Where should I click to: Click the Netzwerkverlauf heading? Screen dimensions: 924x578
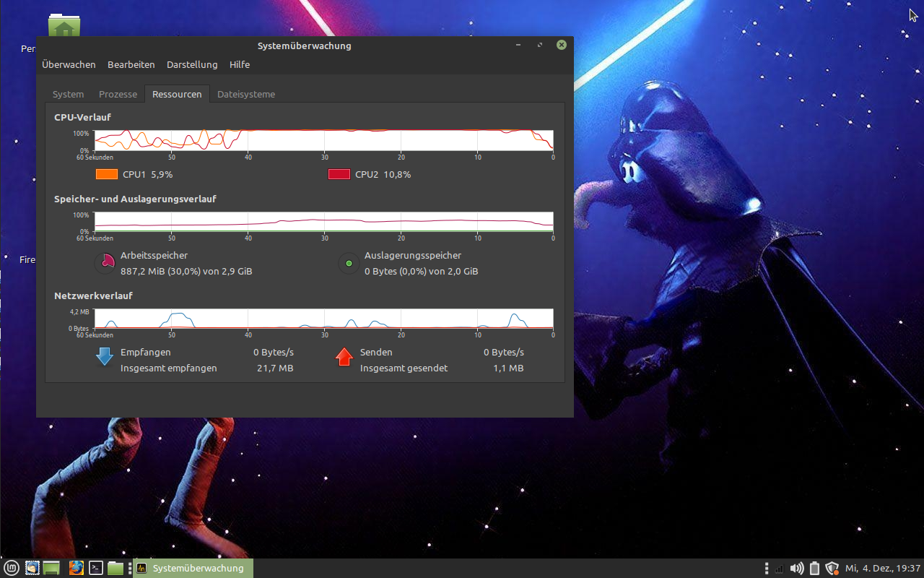coord(94,296)
